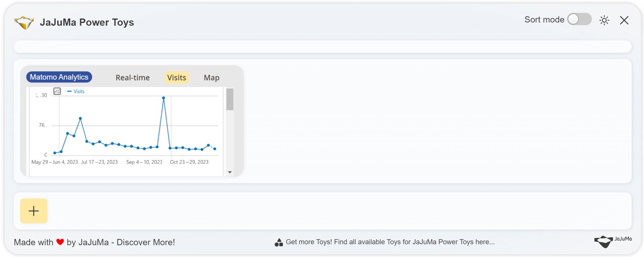
Task: Toggle the Sort mode switch
Action: coord(579,19)
